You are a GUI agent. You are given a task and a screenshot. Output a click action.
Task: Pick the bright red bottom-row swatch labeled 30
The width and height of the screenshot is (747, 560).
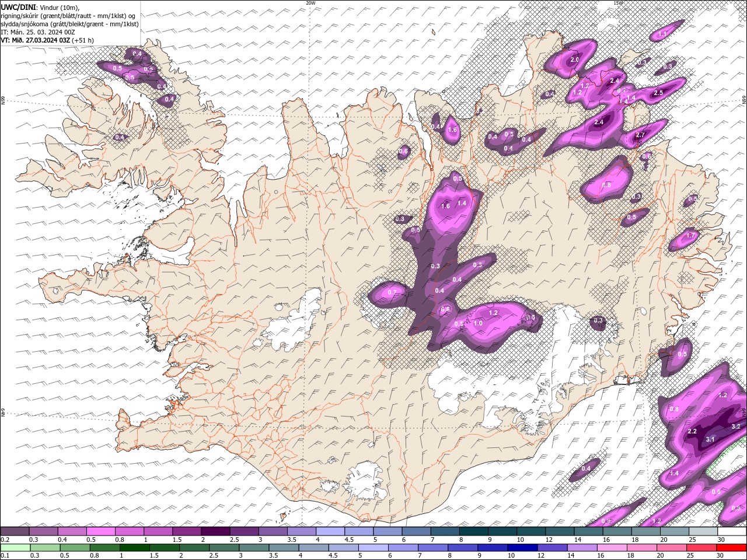(732, 548)
